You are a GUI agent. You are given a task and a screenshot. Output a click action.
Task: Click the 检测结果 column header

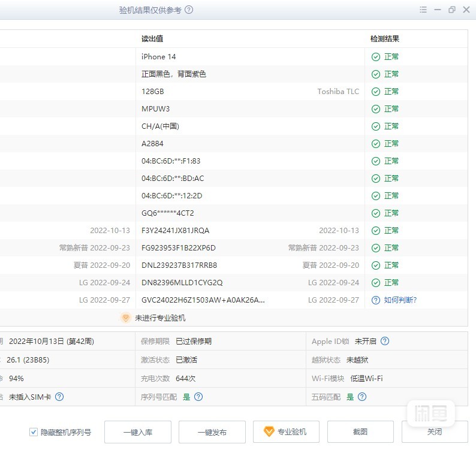(385, 39)
